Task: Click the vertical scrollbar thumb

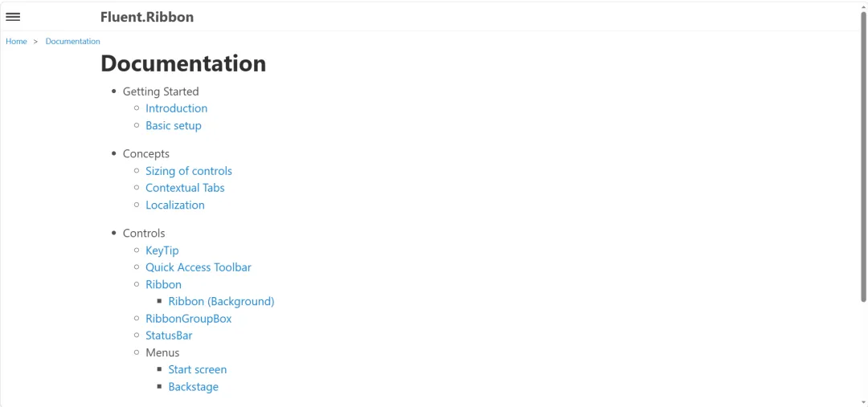Action: (x=863, y=157)
